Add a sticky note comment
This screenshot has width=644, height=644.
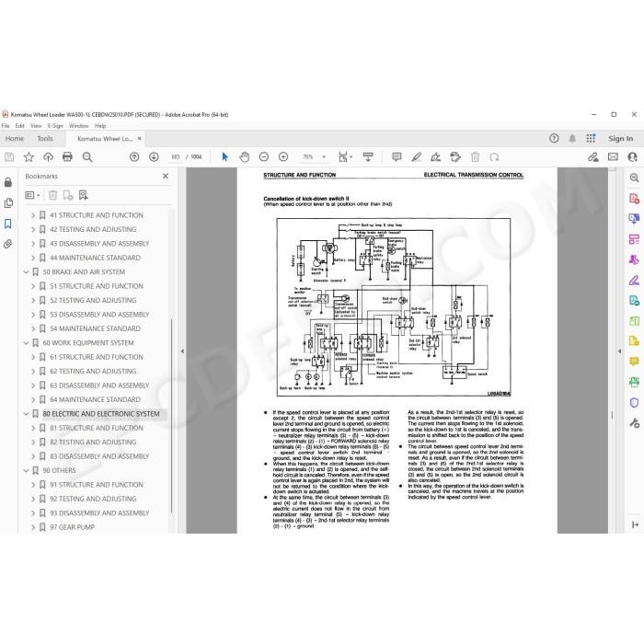tap(397, 157)
